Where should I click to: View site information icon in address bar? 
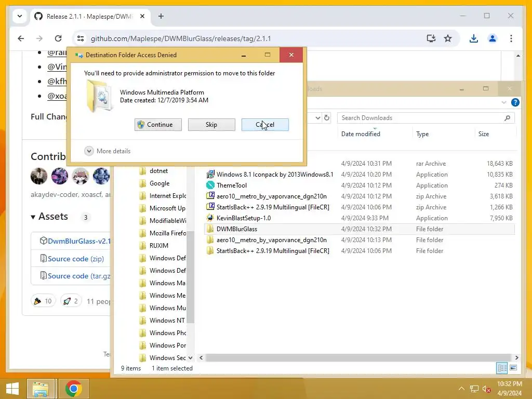click(81, 38)
